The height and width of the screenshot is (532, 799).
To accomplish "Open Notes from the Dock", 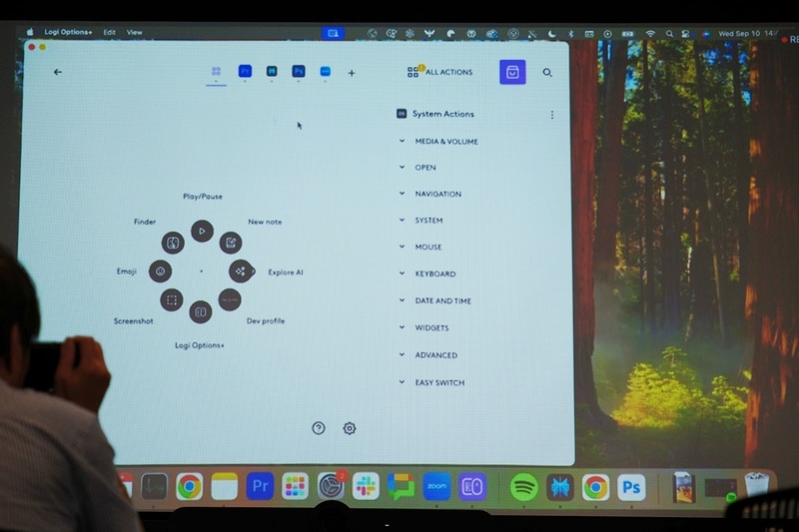I will [225, 487].
